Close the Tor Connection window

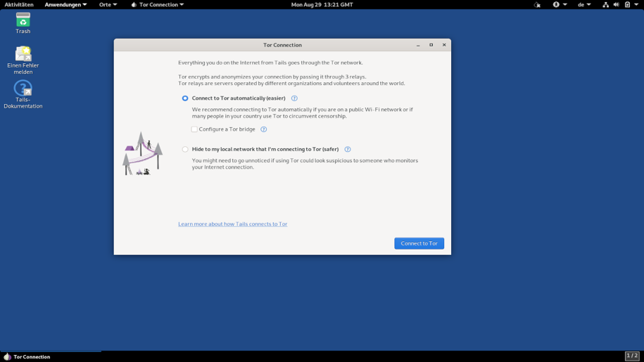coord(444,45)
